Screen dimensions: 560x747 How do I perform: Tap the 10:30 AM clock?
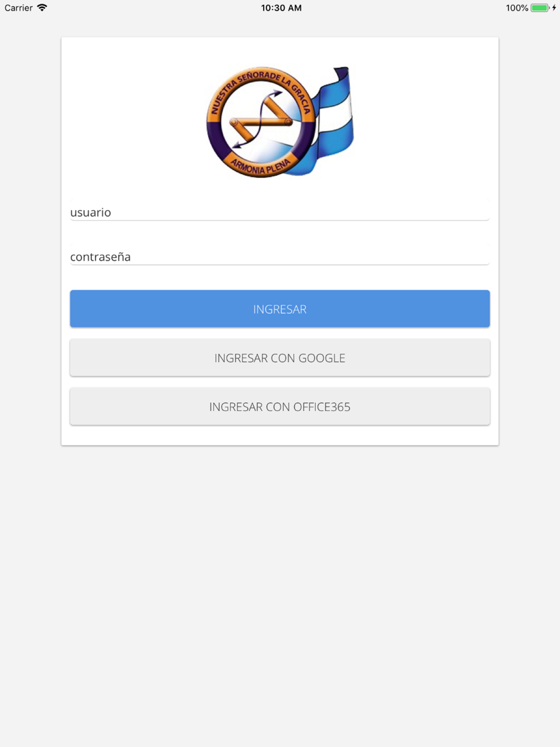click(281, 8)
